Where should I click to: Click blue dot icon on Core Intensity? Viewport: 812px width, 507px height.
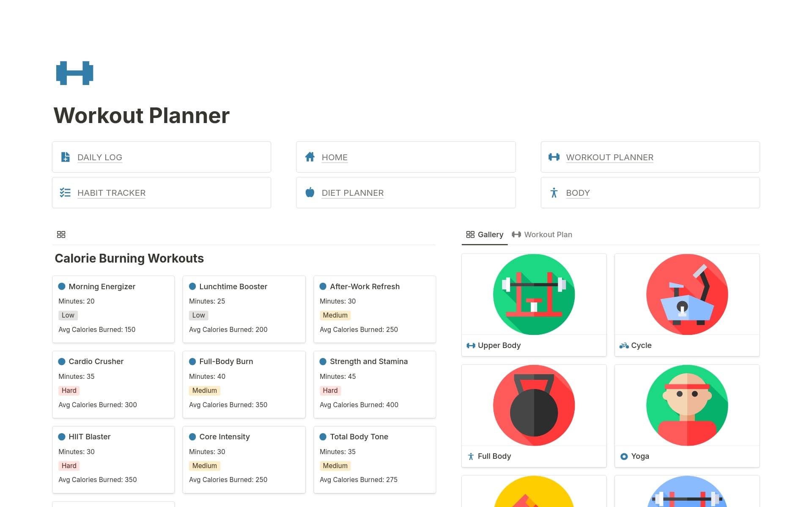pyautogui.click(x=192, y=437)
